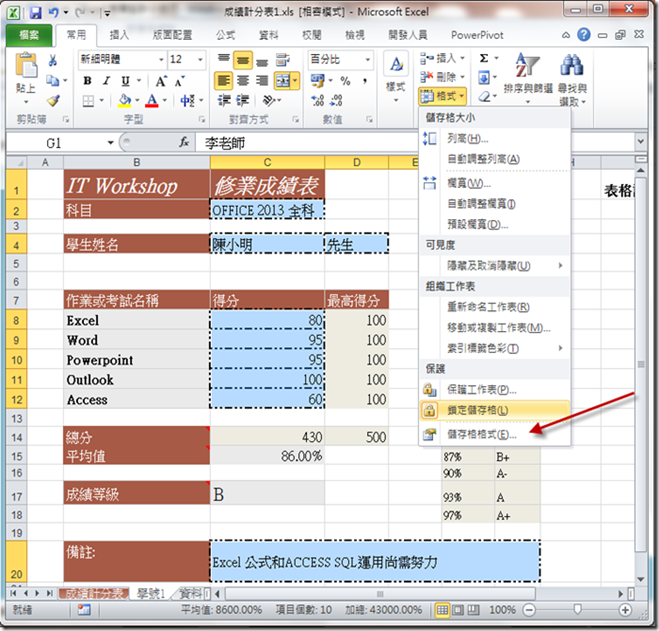Switch to the Formulas ribbon tab
Image resolution: width=659 pixels, height=631 pixels.
(x=226, y=35)
